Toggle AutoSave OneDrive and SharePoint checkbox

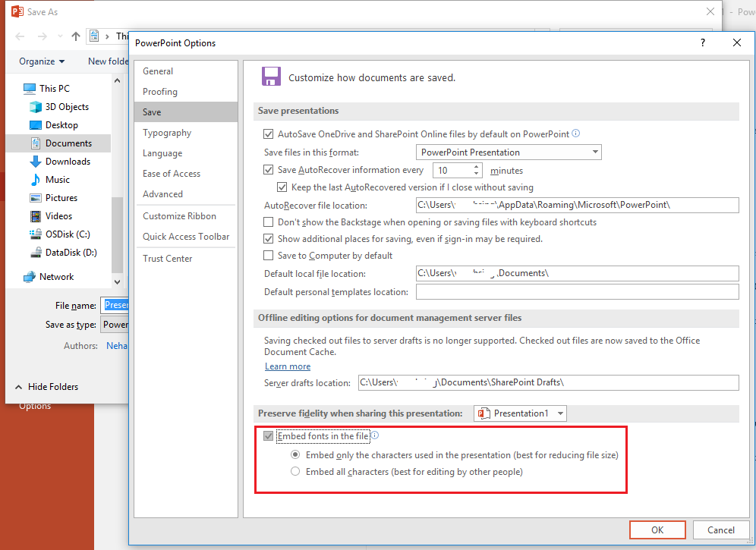269,134
